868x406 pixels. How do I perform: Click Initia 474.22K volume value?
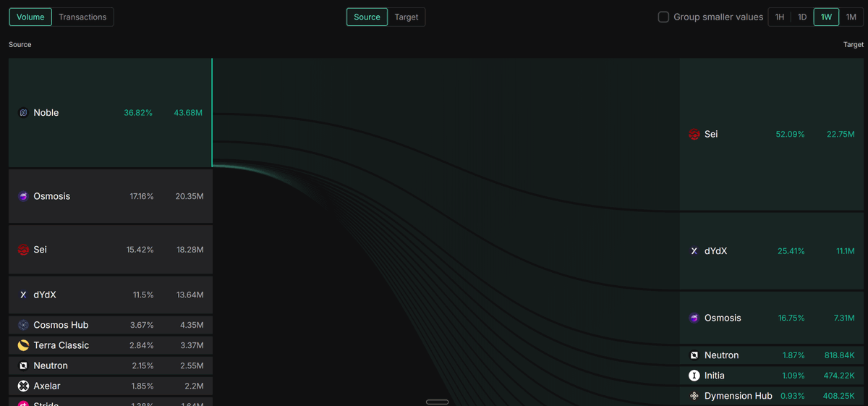[840, 376]
